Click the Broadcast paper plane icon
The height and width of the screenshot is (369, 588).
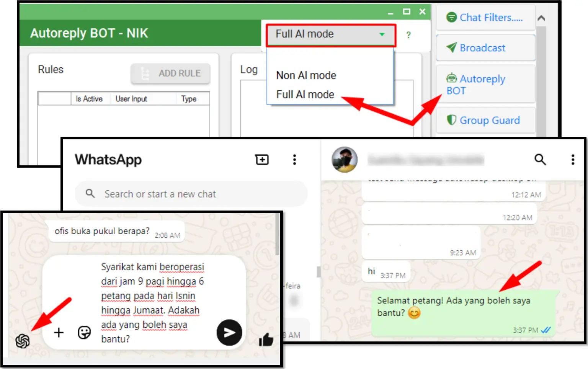pos(452,47)
